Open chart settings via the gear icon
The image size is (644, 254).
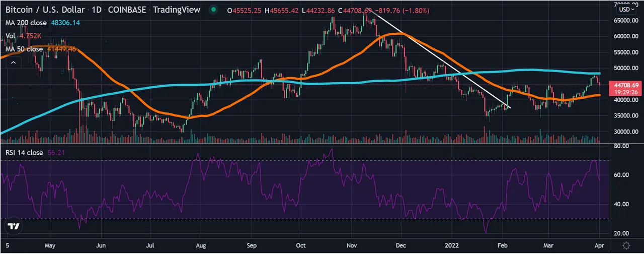point(626,245)
